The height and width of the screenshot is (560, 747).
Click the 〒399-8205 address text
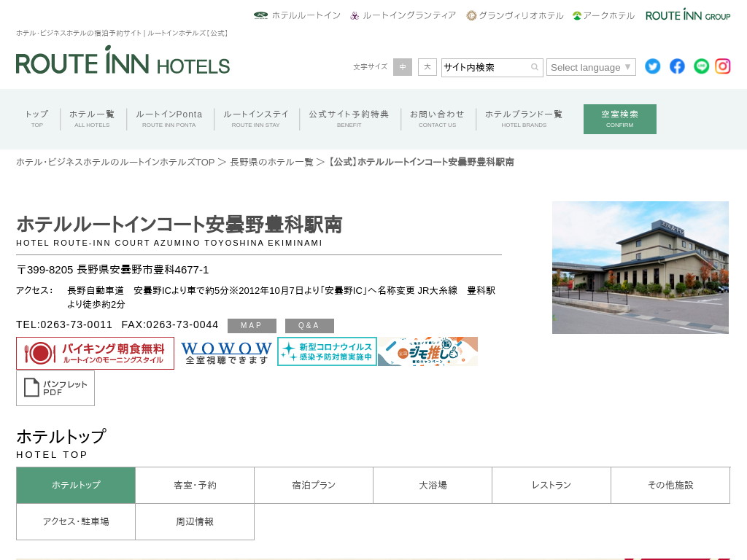click(x=112, y=270)
